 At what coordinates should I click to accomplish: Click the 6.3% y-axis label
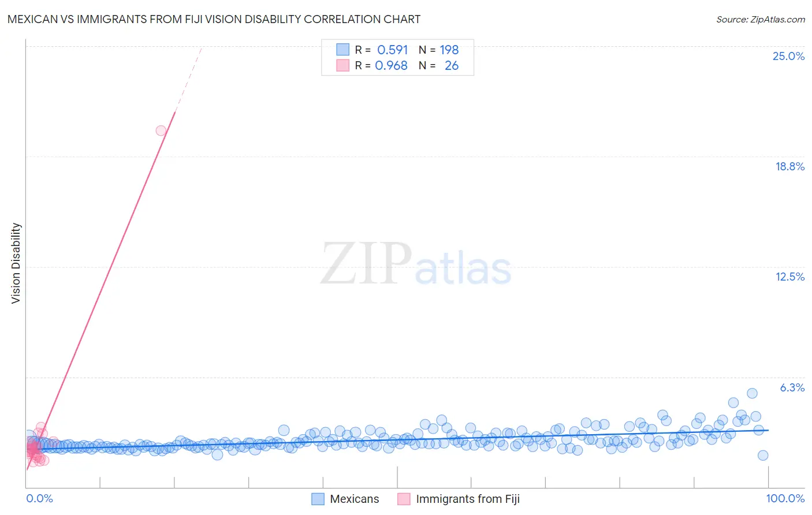pyautogui.click(x=792, y=387)
